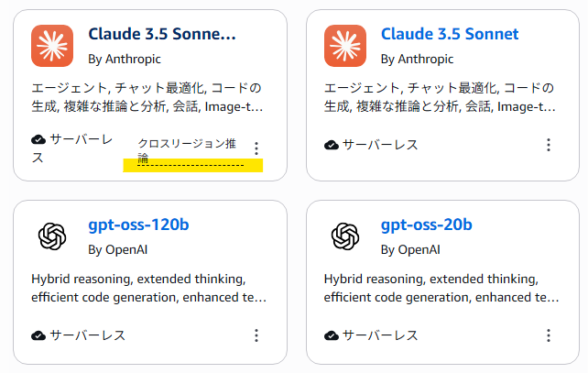Open the full "Claude 3.5 Sonnet" title link
588x373 pixels.
pyautogui.click(x=450, y=35)
